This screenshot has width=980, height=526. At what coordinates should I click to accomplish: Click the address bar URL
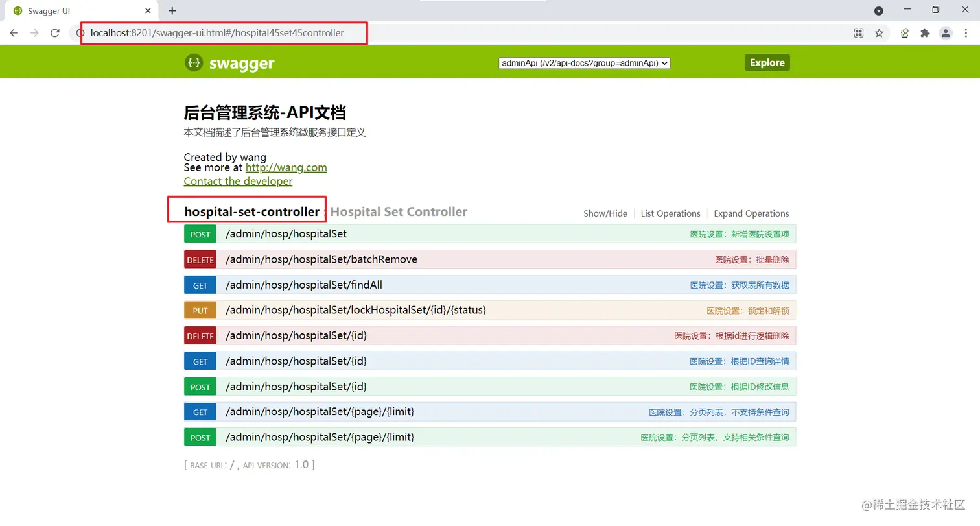coord(217,32)
